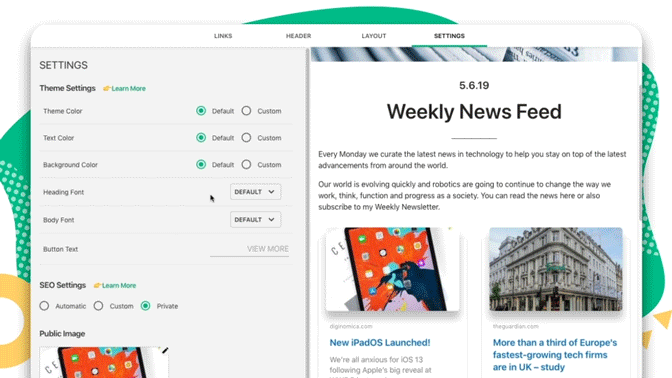Set Text Color to Default
This screenshot has height=378, width=672.
201,138
